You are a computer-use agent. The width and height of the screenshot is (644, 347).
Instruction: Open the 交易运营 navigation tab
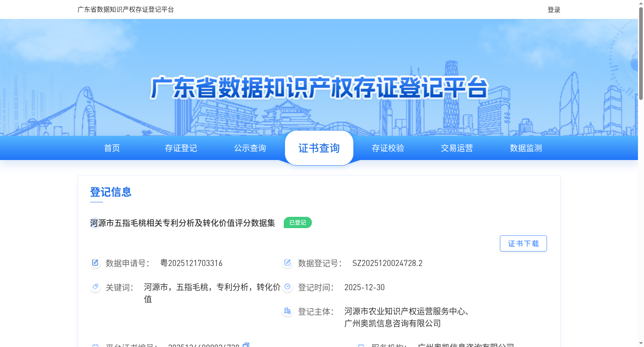coord(457,148)
